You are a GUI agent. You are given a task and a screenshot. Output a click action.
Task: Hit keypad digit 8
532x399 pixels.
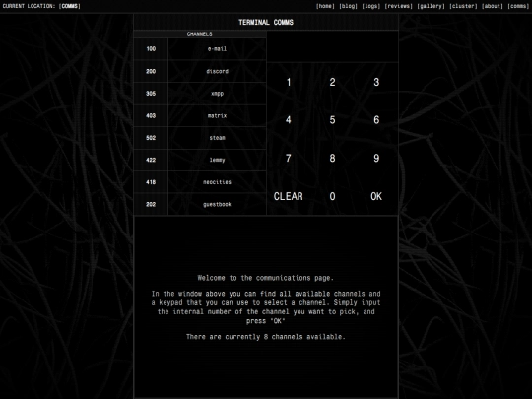(x=333, y=158)
